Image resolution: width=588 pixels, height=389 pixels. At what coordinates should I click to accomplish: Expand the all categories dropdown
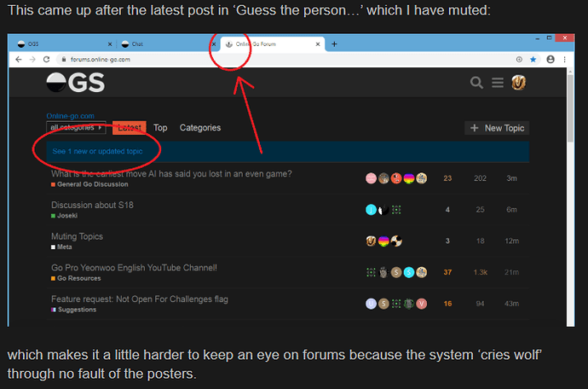pyautogui.click(x=76, y=128)
